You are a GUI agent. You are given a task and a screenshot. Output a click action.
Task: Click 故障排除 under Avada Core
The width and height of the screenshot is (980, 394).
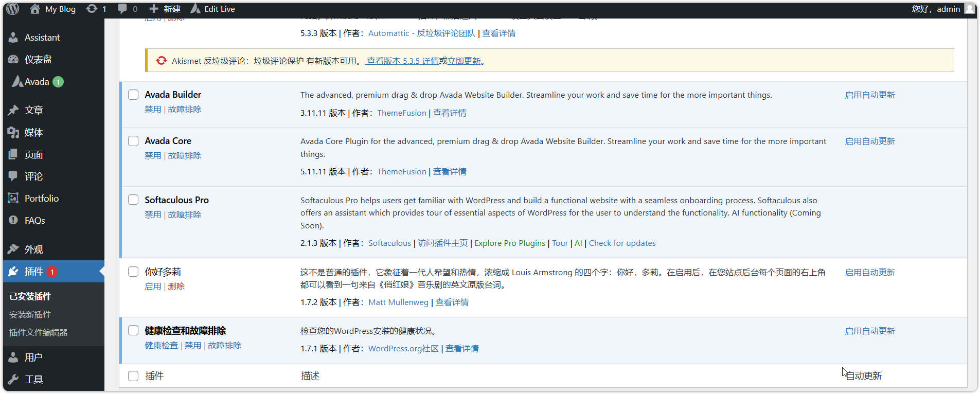tap(185, 155)
